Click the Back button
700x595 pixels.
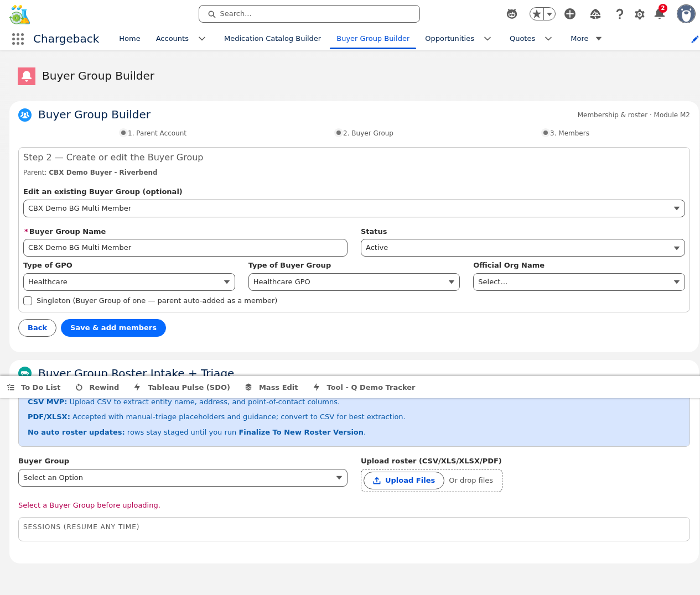pos(37,328)
